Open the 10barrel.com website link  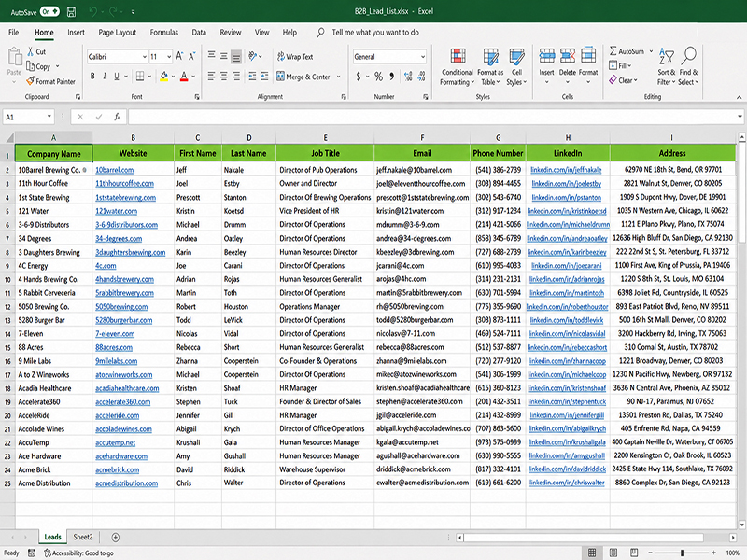pyautogui.click(x=114, y=170)
